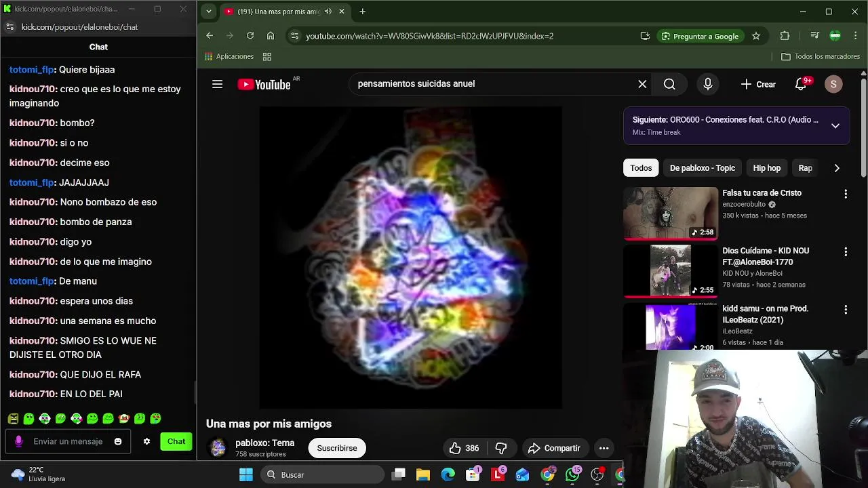Open Chrome three-dot menu
Image resolution: width=868 pixels, height=488 pixels.
[856, 36]
